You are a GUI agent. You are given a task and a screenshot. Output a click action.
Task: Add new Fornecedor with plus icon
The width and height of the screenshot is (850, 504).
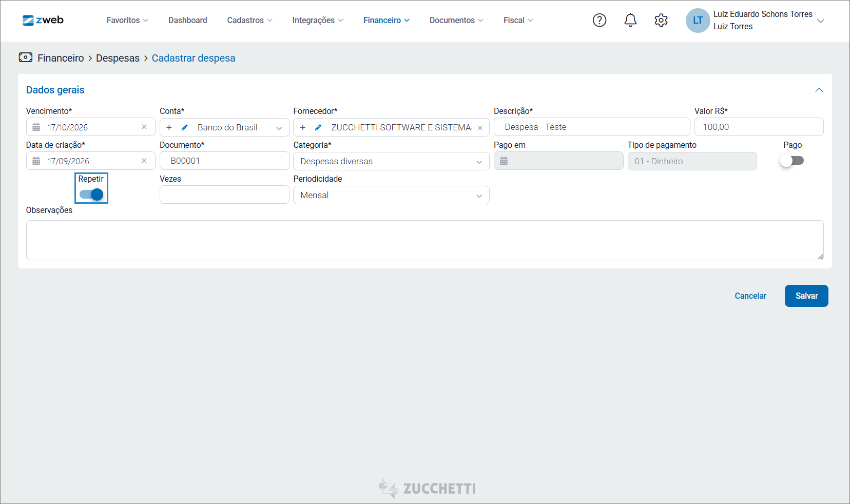point(303,127)
